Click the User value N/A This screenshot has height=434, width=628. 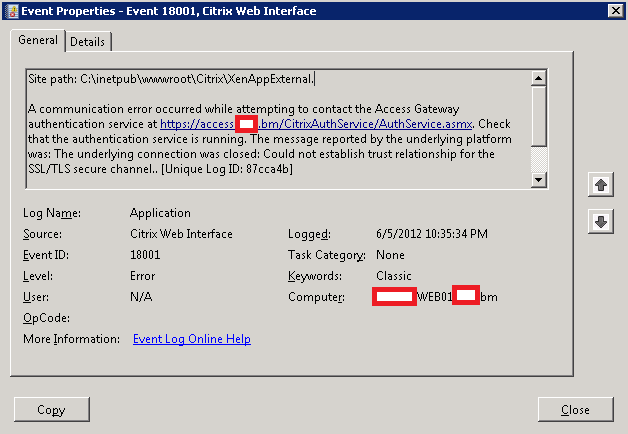141,297
